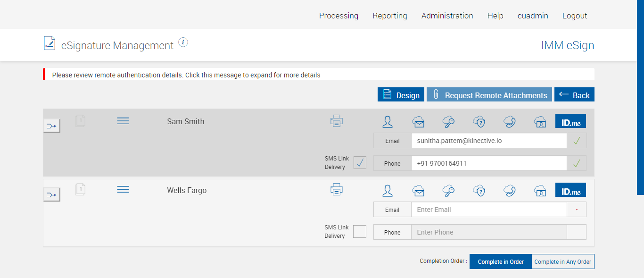Screen dimensions: 644x278
Task: Open the Processing menu
Action: 339,16
